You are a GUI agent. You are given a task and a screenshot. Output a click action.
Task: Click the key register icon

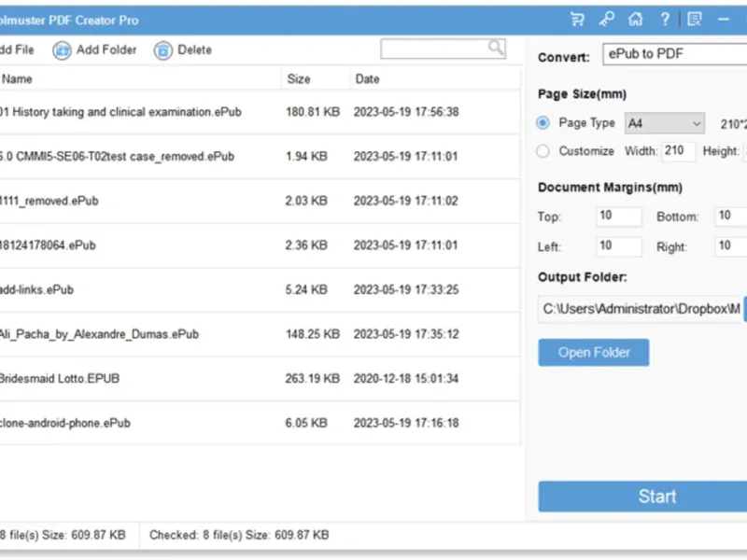point(606,20)
